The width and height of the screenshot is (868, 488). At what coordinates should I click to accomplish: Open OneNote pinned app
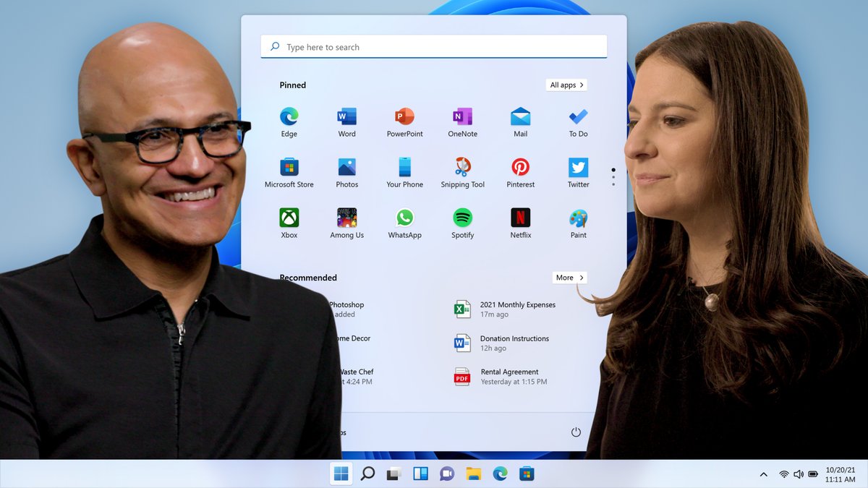462,121
